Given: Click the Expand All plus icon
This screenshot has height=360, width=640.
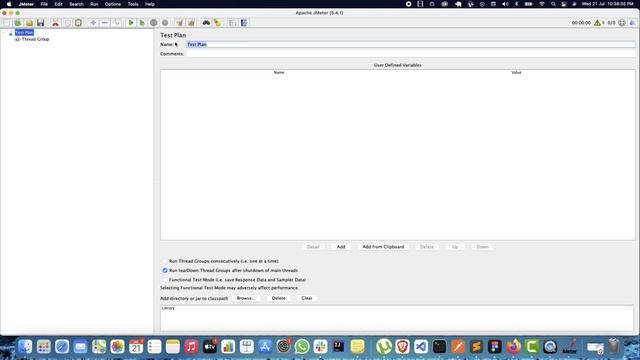Looking at the screenshot, I should pos(93,23).
